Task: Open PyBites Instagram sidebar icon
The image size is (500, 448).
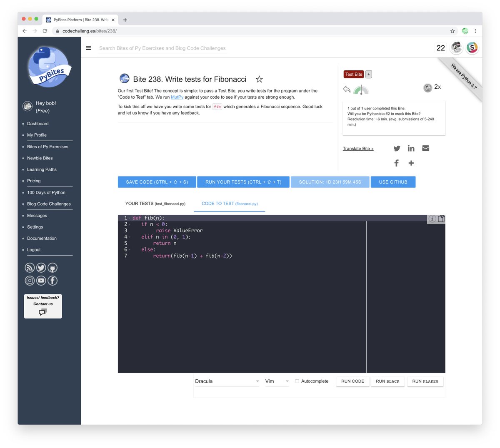Action: pyautogui.click(x=30, y=281)
